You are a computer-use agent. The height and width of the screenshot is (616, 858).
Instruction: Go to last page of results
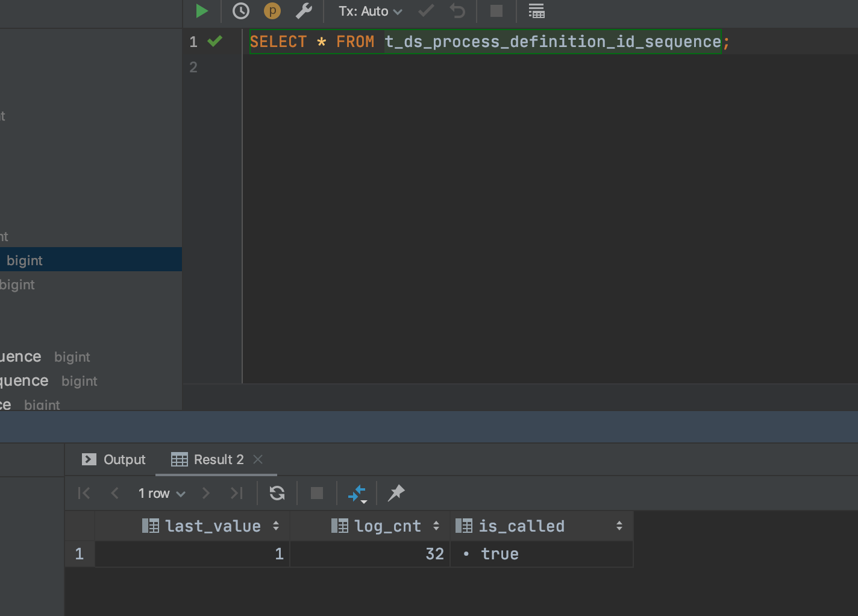[237, 493]
